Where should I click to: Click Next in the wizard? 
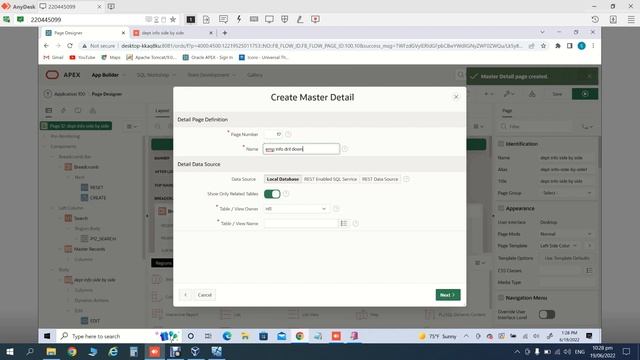coord(448,295)
